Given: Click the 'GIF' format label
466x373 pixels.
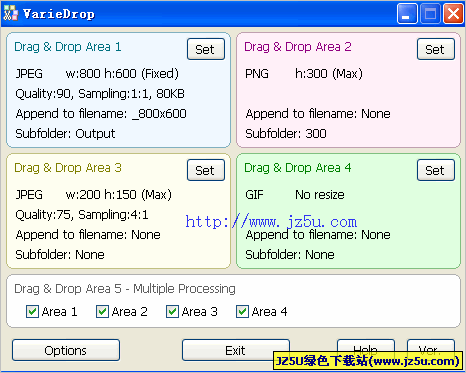Looking at the screenshot, I should click(x=254, y=195).
